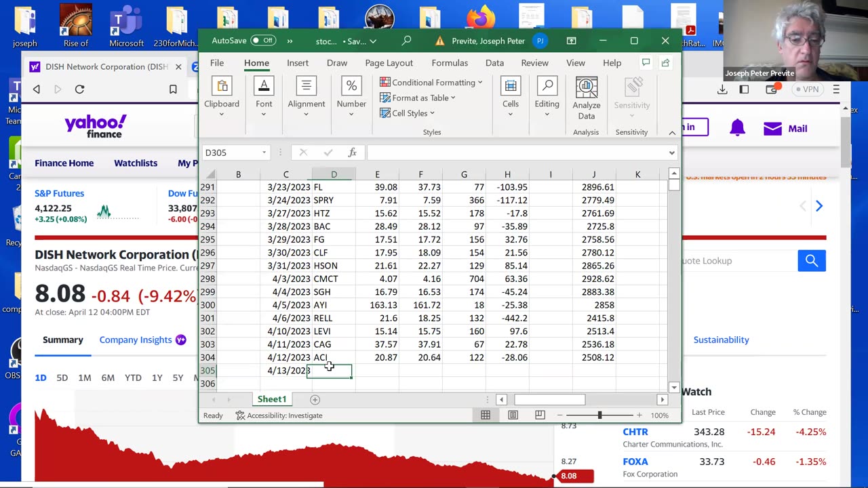868x488 pixels.
Task: Open the PJ account avatar in Excel
Action: 540,41
